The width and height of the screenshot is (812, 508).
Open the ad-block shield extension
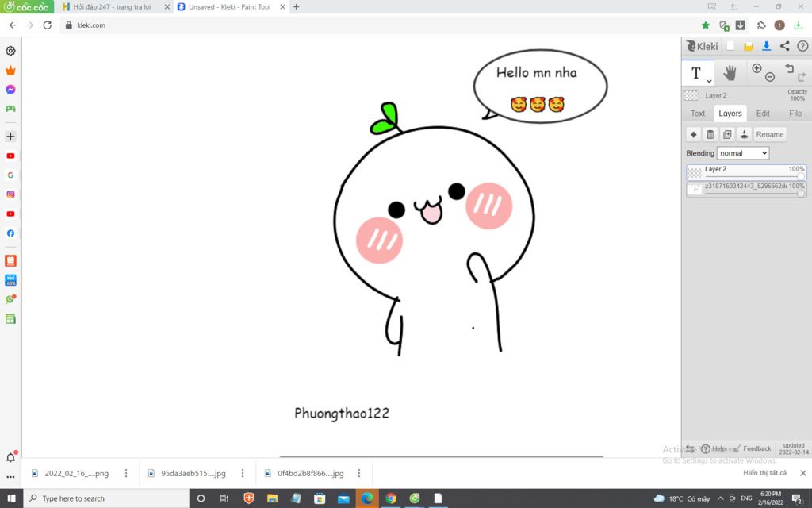724,25
